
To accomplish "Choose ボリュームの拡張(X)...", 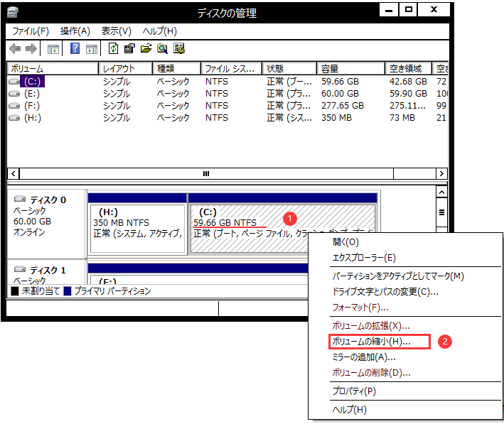I will point(371,326).
